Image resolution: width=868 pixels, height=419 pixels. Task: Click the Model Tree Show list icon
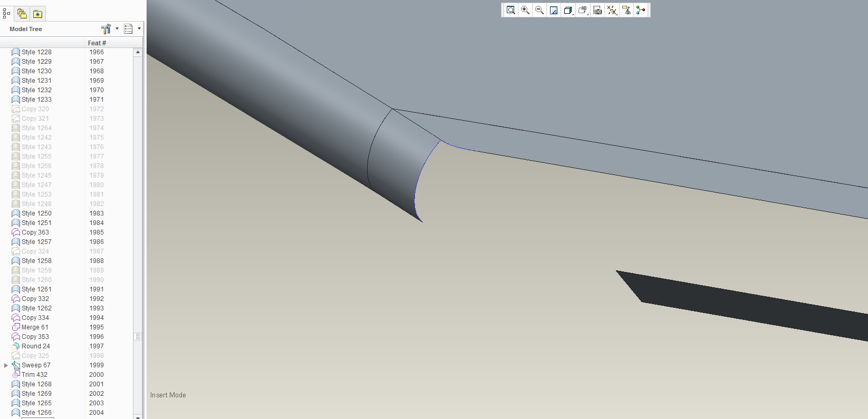click(128, 29)
